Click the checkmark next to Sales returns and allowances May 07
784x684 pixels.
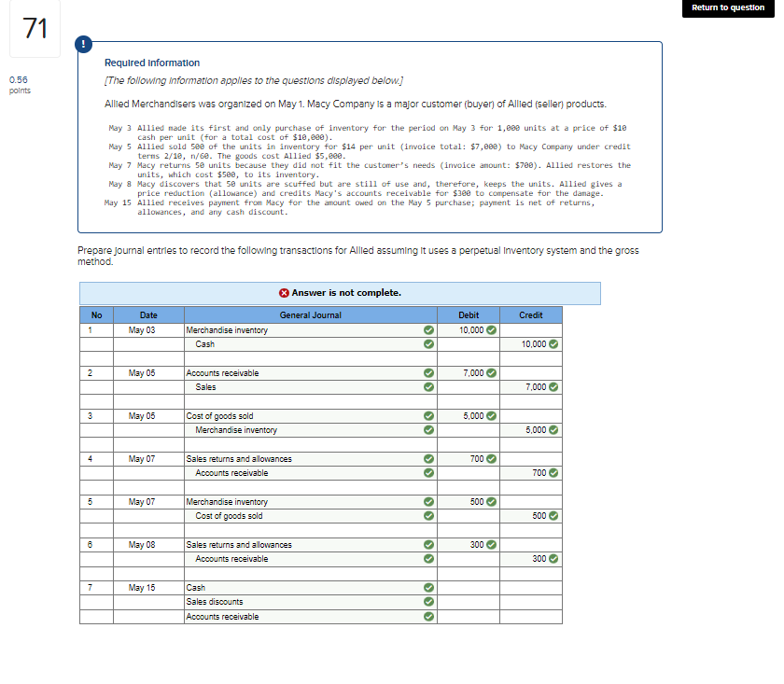427,458
